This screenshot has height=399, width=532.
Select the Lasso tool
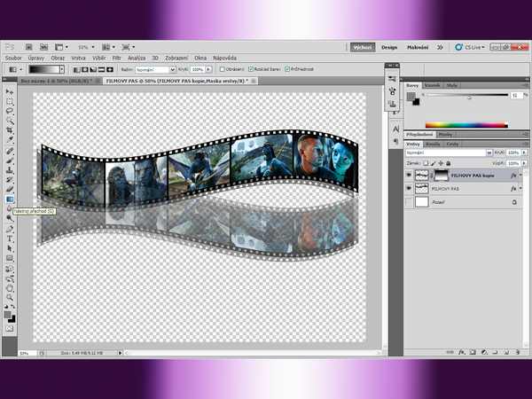pyautogui.click(x=10, y=111)
